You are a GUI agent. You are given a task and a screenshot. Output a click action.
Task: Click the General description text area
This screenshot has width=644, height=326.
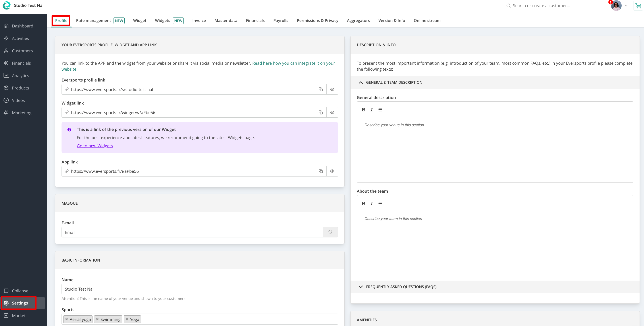click(x=495, y=150)
